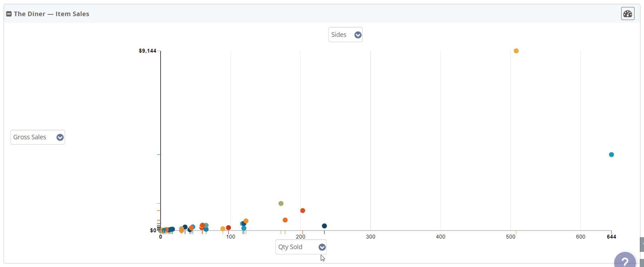644x267 pixels.
Task: Click the 300 x-axis tick label
Action: coord(371,237)
